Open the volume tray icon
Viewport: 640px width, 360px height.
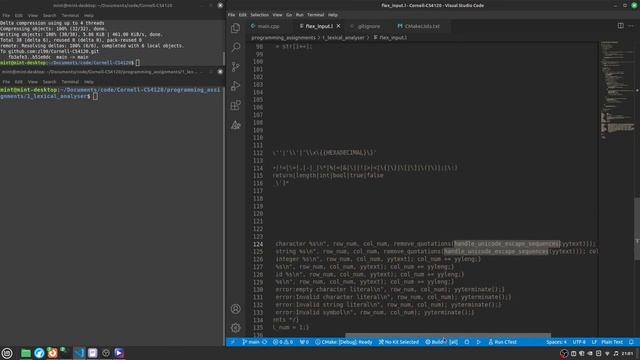pos(616,353)
